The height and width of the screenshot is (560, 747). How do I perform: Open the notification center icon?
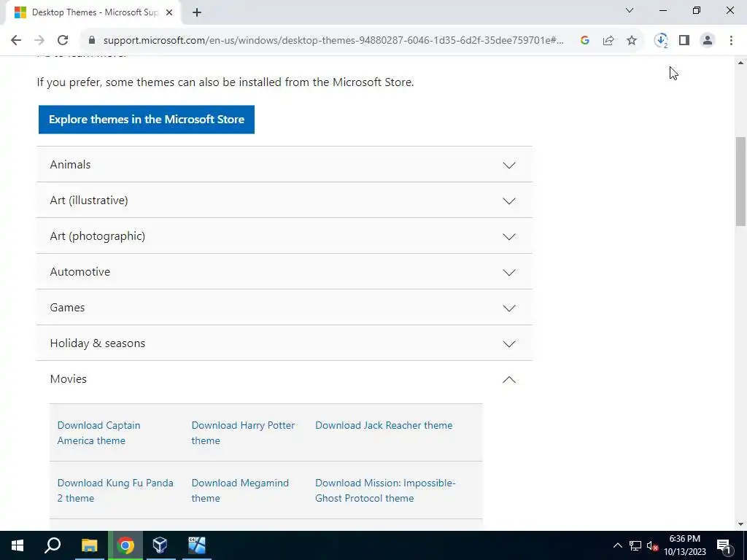pos(724,545)
